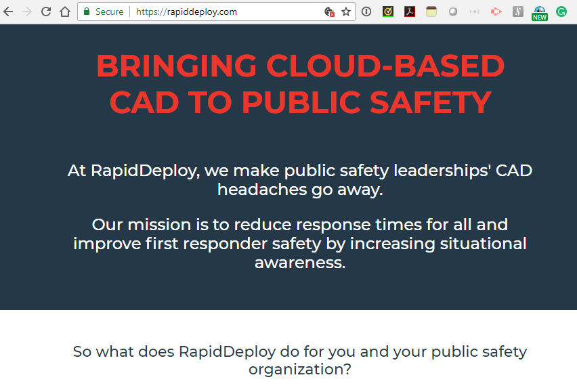Viewport: 577px width, 392px height.
Task: Open the extension with NEW badge
Action: point(540,14)
